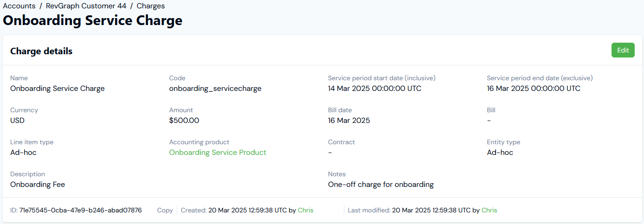Copy the charge ID

point(165,210)
